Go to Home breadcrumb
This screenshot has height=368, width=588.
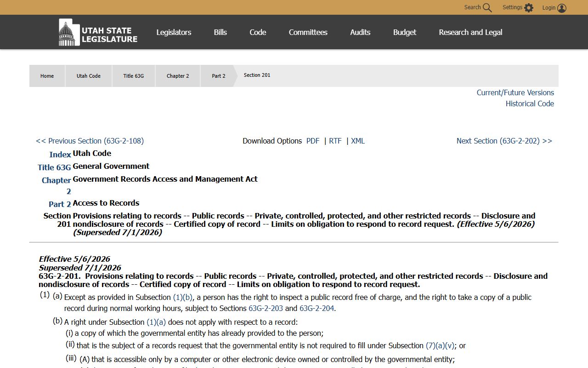(47, 76)
